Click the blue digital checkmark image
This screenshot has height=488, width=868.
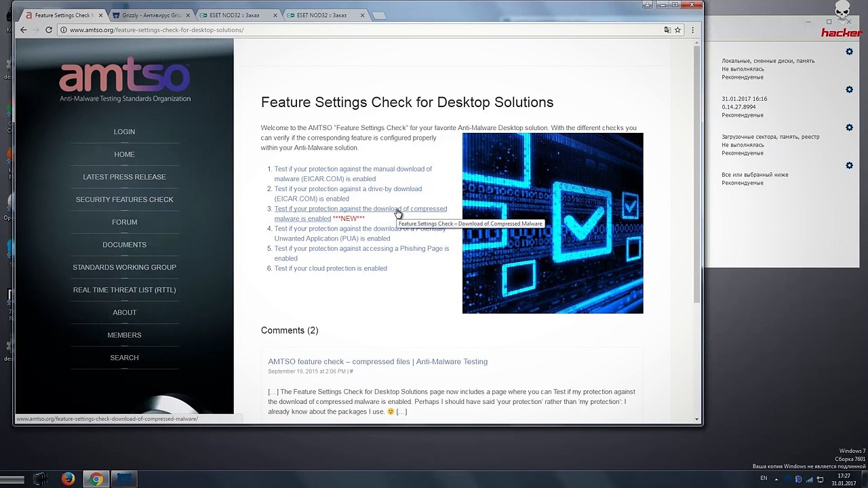point(553,223)
